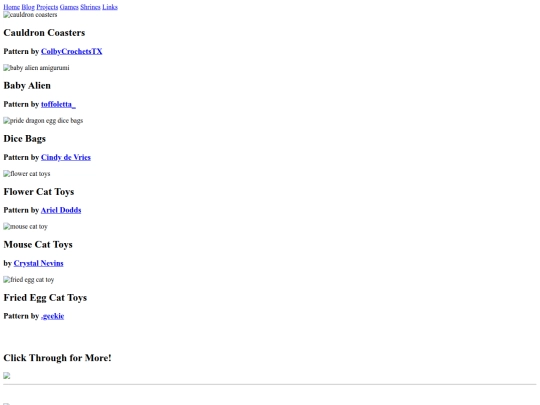Open the Shrines navigation link
The width and height of the screenshot is (540, 405).
tap(90, 7)
